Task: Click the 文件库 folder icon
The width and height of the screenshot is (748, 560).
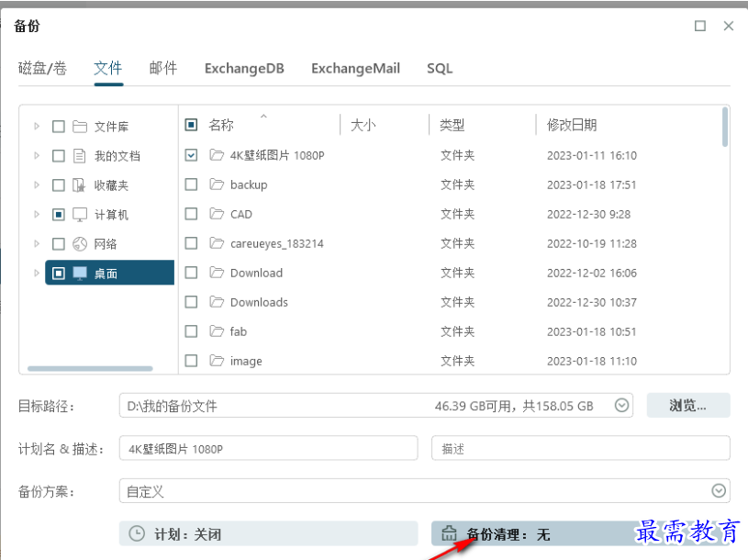Action: coord(80,127)
